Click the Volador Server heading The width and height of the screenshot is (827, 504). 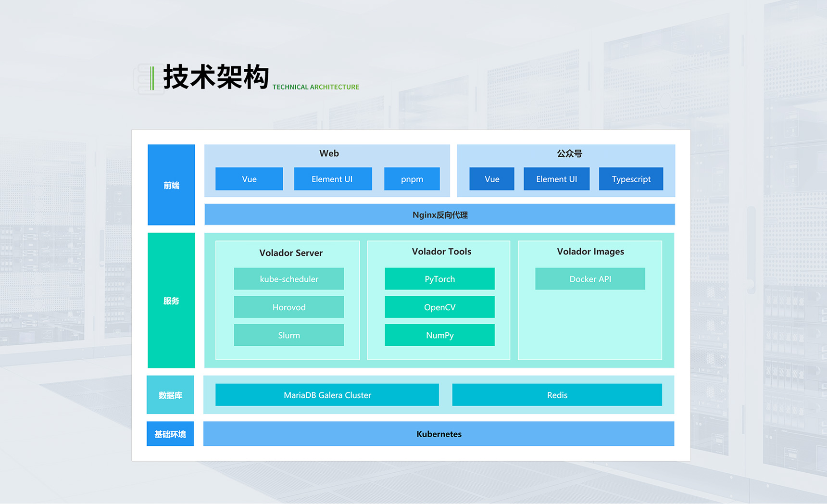[x=291, y=253]
